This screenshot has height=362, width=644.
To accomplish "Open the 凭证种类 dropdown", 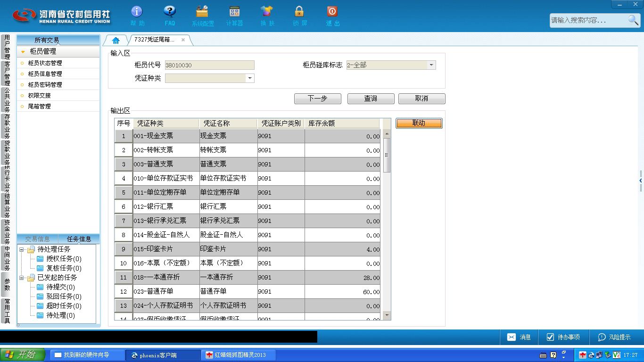I will click(250, 78).
